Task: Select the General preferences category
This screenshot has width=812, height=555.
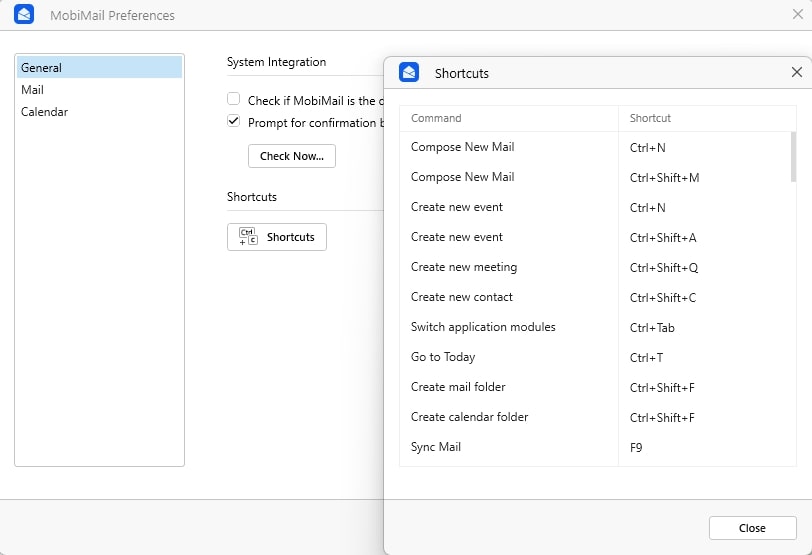Action: 99,68
